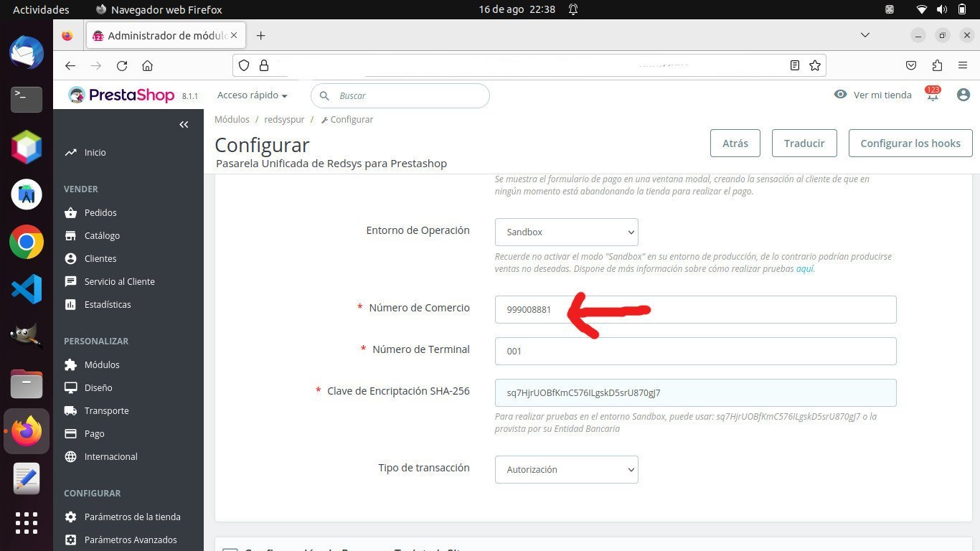Open Internacional in the sidebar
980x551 pixels.
(110, 456)
